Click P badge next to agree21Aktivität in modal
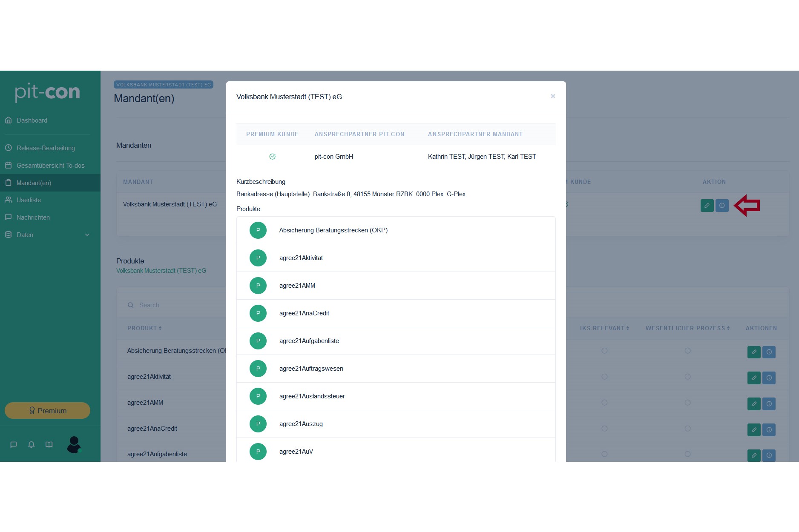Viewport: 799px width, 532px height. (x=258, y=258)
